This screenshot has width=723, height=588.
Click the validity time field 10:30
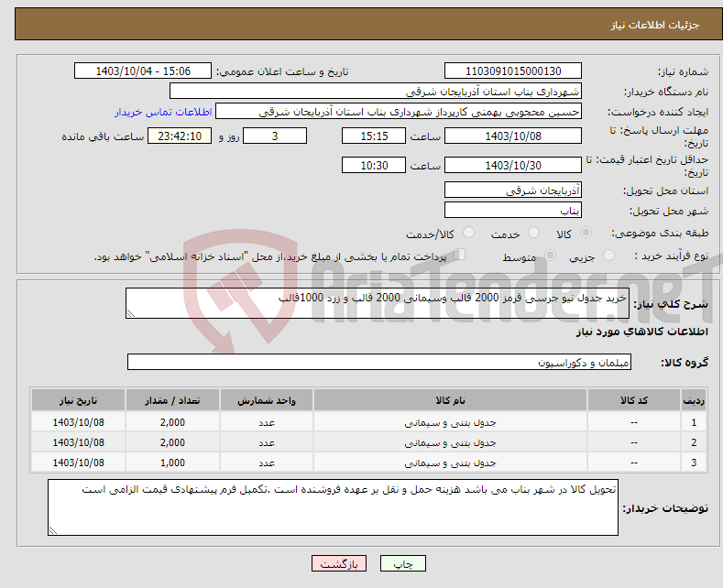[374, 165]
